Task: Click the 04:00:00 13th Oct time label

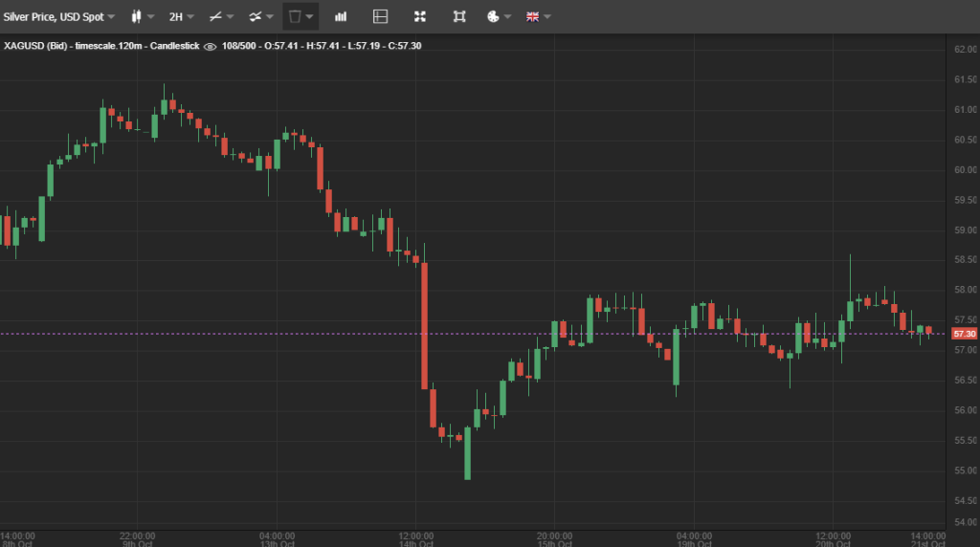Action: coord(277,540)
